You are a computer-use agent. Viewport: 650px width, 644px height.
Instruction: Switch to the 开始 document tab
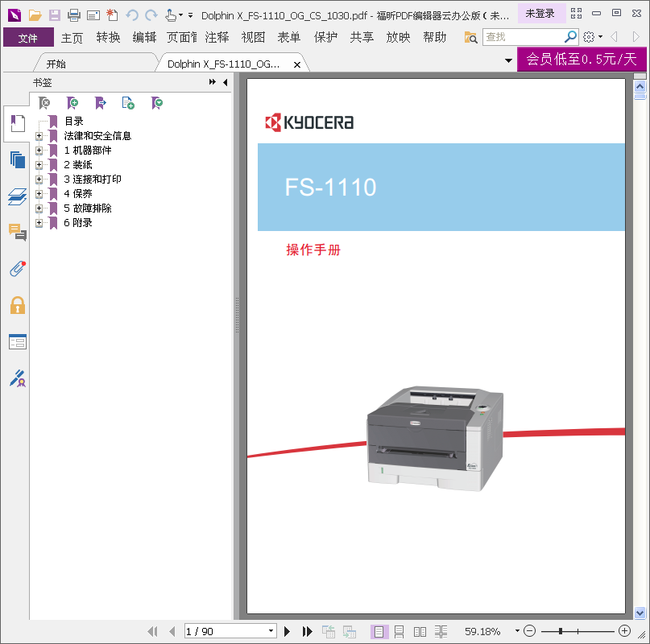click(56, 64)
